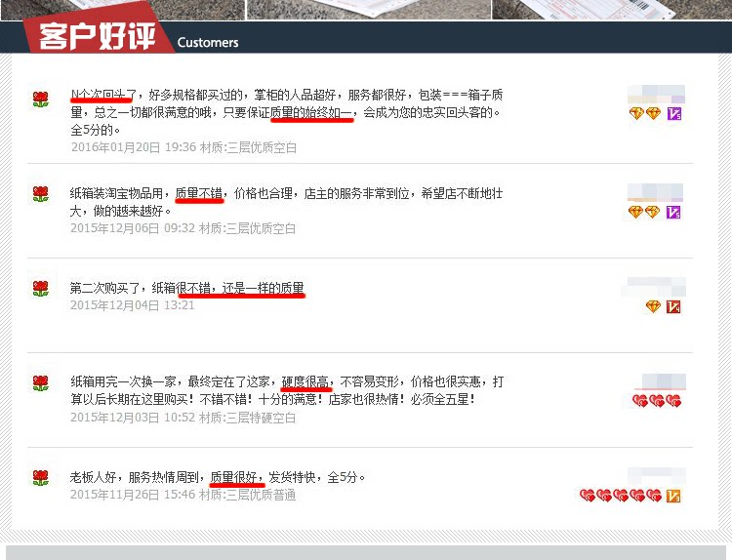Click the rose icon beside the third review
This screenshot has height=560, width=732.
pyautogui.click(x=41, y=289)
